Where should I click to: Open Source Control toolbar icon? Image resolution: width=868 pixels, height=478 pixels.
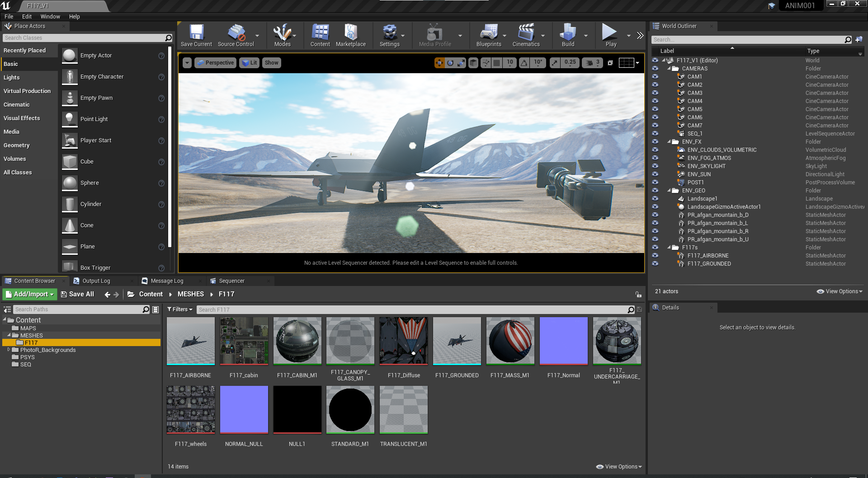coord(236,35)
